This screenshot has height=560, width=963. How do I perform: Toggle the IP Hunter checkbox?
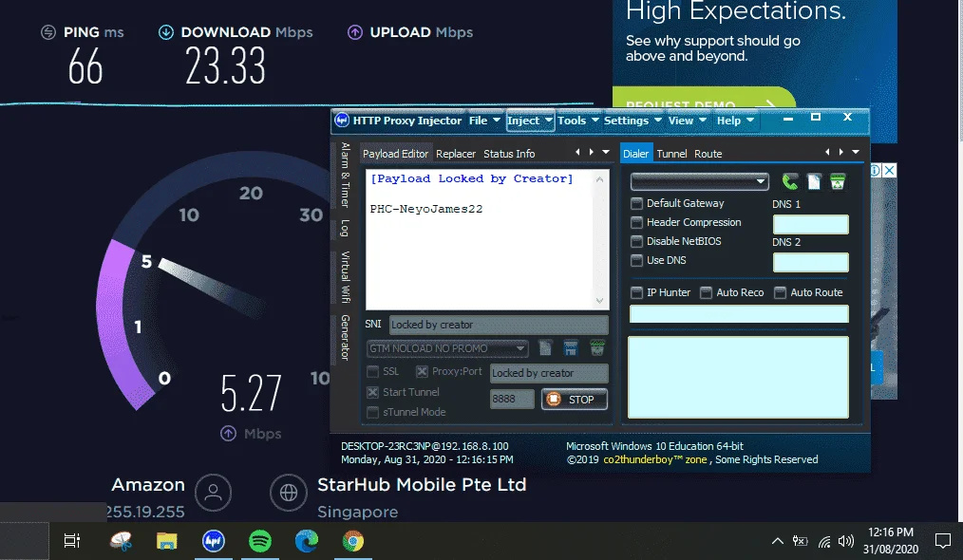pyautogui.click(x=637, y=293)
